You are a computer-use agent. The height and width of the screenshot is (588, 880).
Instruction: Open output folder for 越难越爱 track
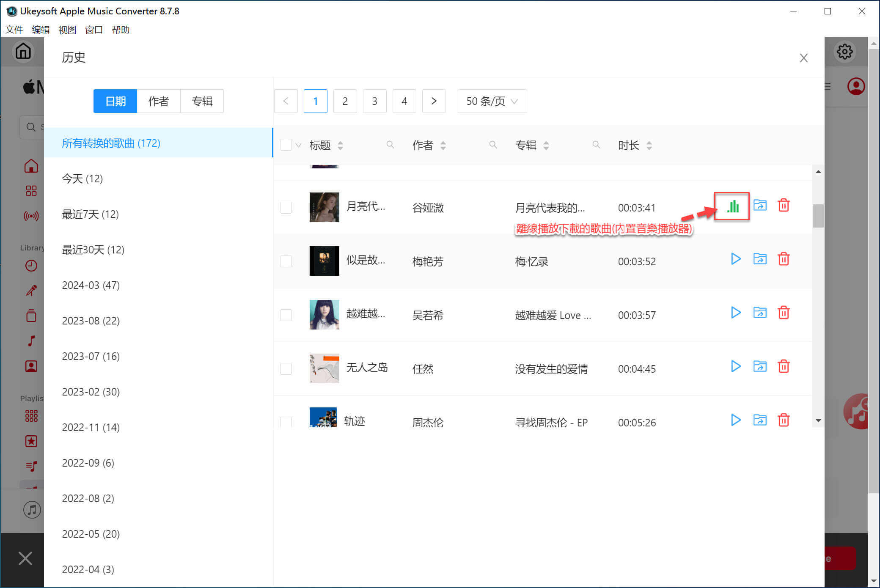click(x=760, y=313)
